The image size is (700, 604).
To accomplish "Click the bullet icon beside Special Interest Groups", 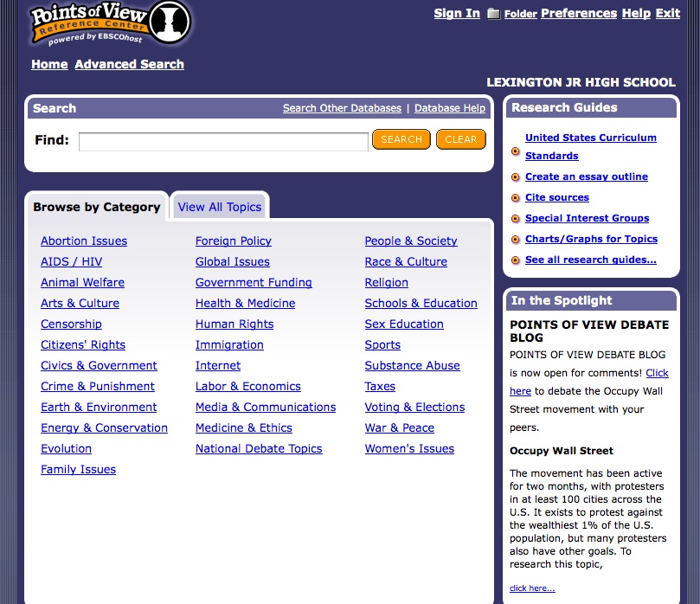I will point(515,218).
